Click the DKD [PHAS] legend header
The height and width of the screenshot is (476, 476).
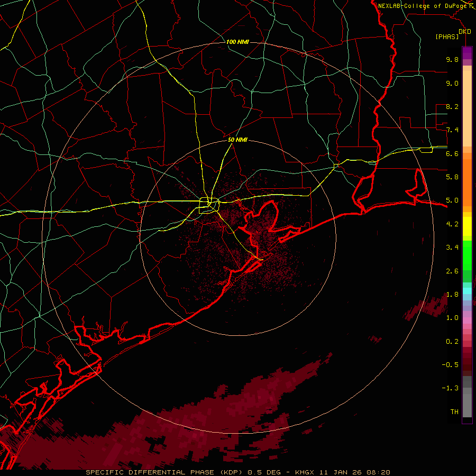point(453,34)
